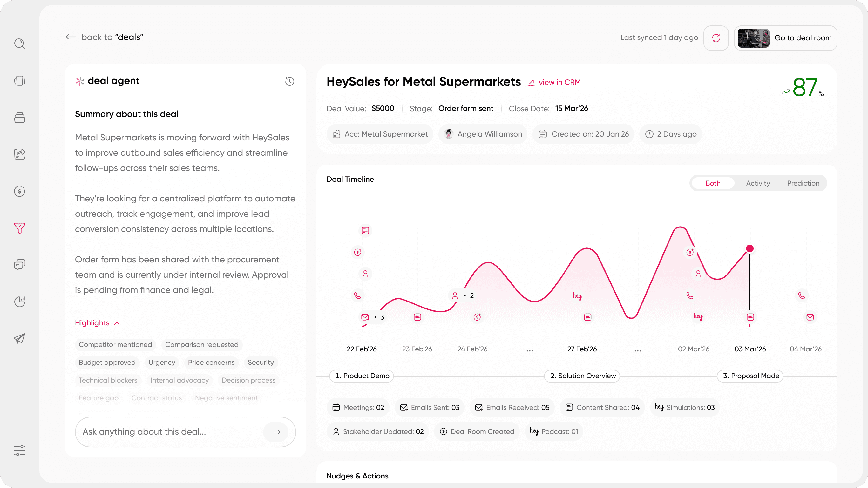This screenshot has height=488, width=868.
Task: Click the dollar coin icon in sidebar
Action: (20, 191)
